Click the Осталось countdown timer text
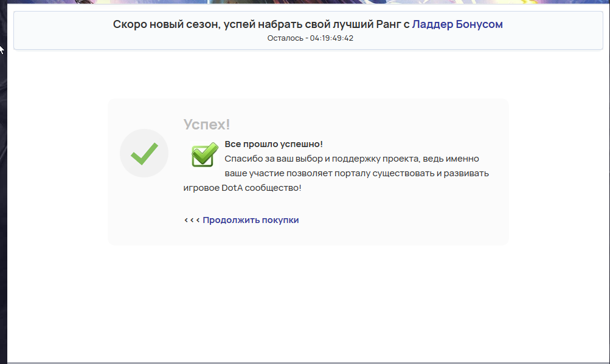 [310, 38]
